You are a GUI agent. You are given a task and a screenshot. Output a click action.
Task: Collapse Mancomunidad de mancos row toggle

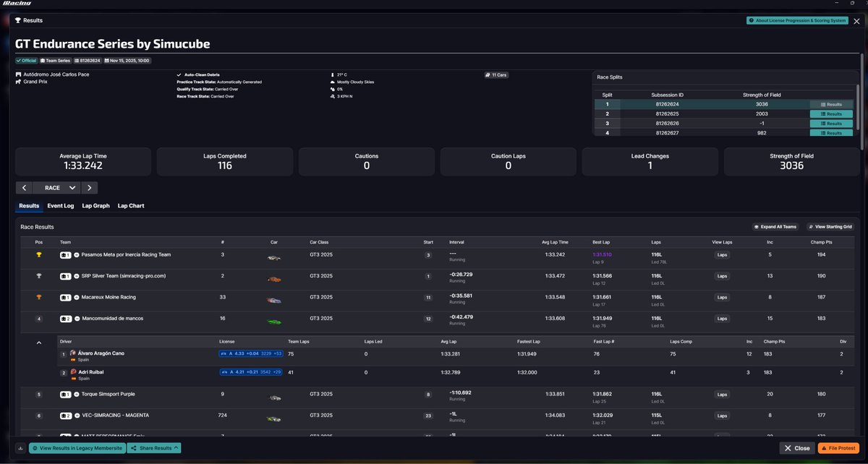(x=77, y=318)
